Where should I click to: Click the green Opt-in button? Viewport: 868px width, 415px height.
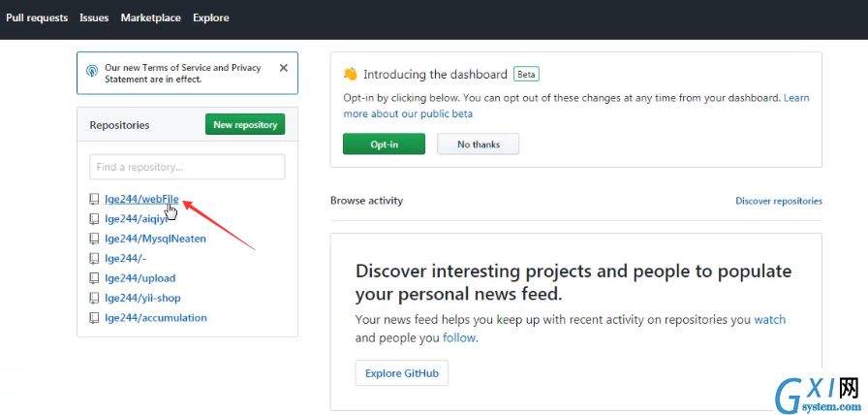(x=385, y=144)
